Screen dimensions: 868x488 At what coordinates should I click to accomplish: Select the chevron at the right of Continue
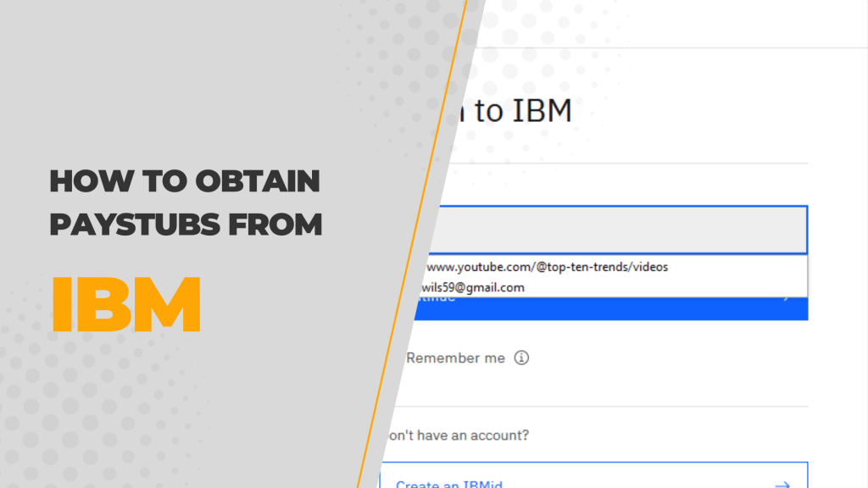pyautogui.click(x=785, y=297)
